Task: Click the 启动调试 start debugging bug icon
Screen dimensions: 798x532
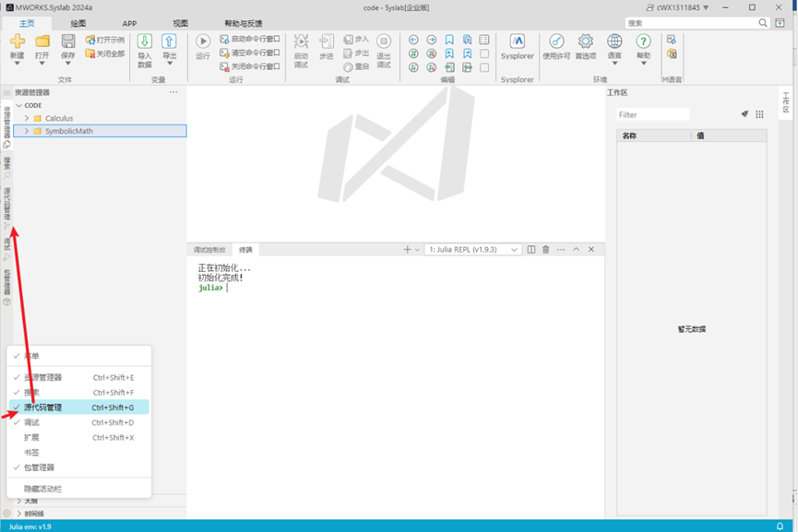Action: coord(301,41)
